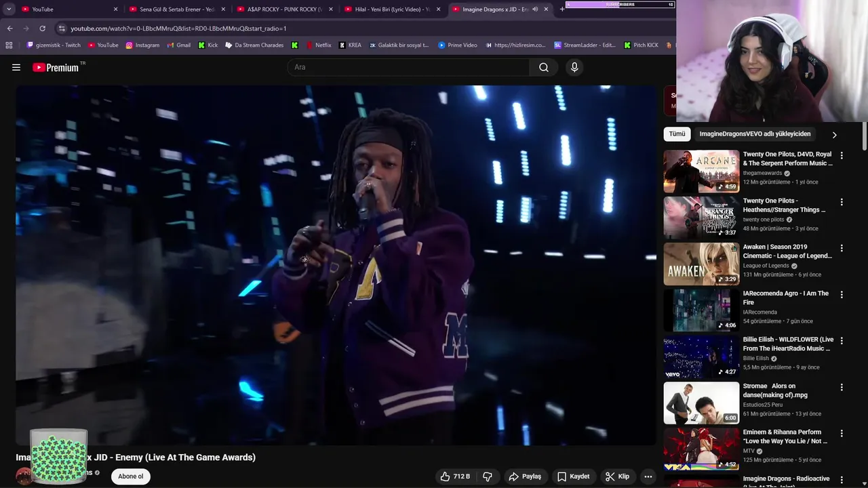Click the Klip scissors button

[618, 476]
